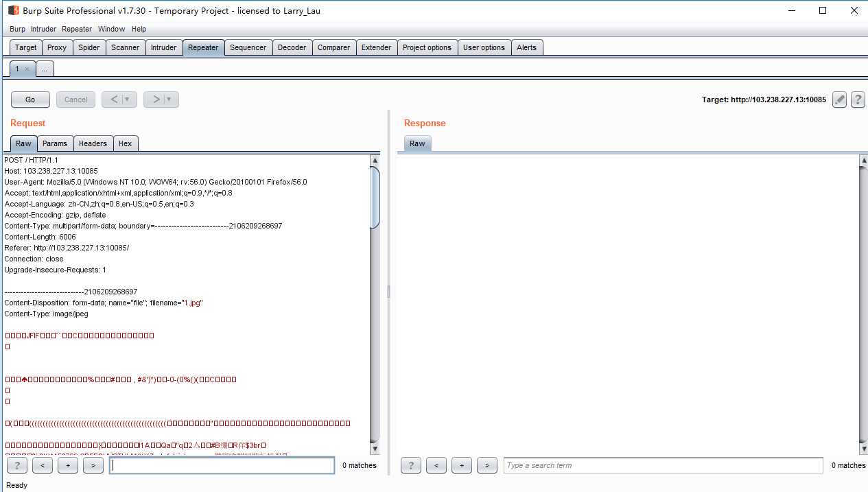This screenshot has width=868, height=492.
Task: Click the request search input field
Action: pos(222,465)
